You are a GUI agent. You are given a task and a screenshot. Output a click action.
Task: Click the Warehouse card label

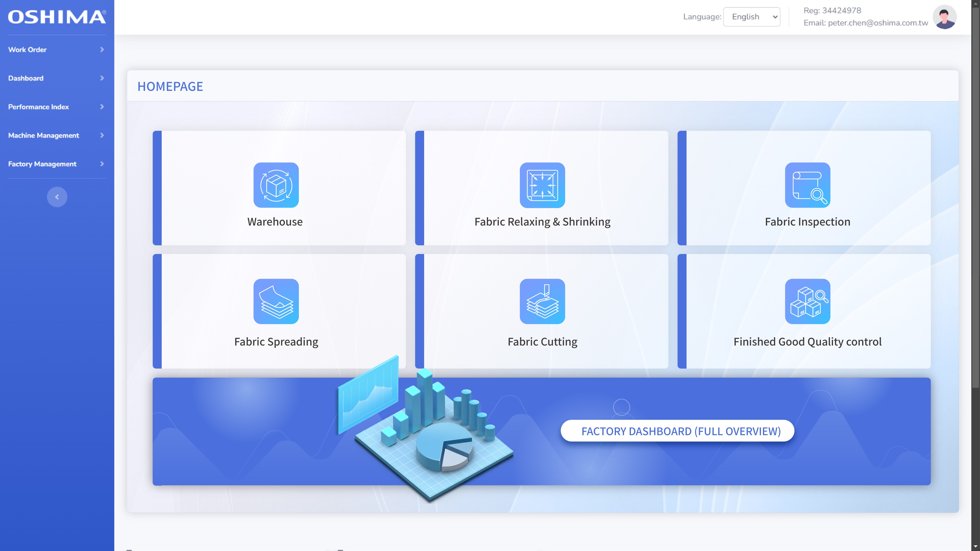tap(275, 222)
